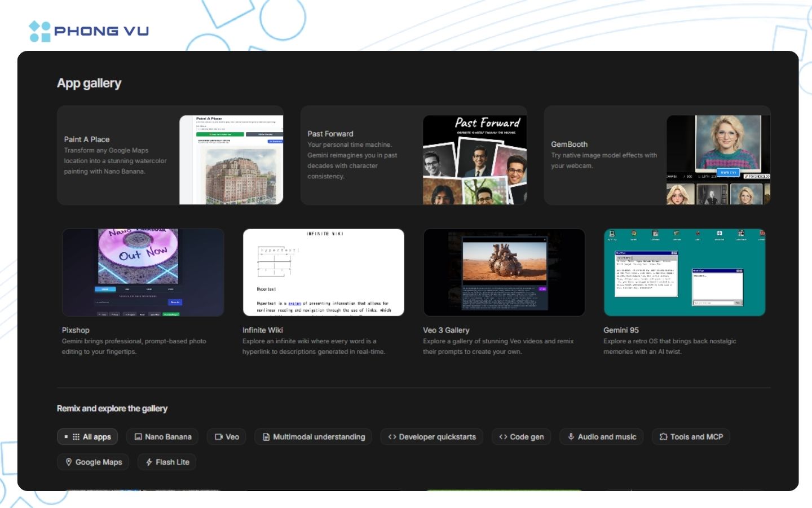Toggle the Code gen filter
812x508 pixels.
pyautogui.click(x=521, y=436)
